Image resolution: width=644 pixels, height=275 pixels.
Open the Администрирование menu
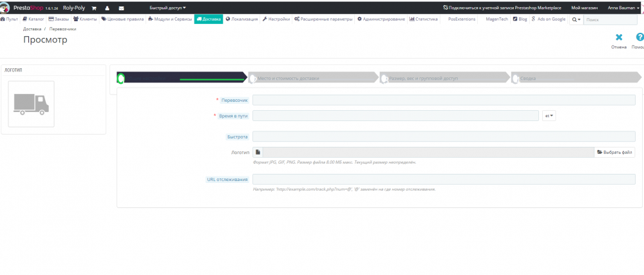pos(381,19)
